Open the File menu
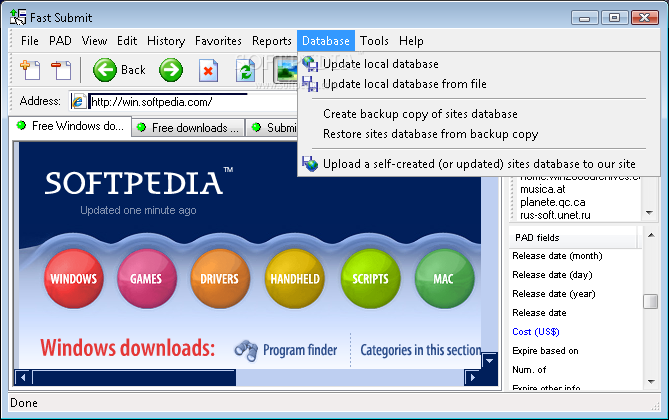Viewport: 669px width, 420px height. click(x=29, y=41)
